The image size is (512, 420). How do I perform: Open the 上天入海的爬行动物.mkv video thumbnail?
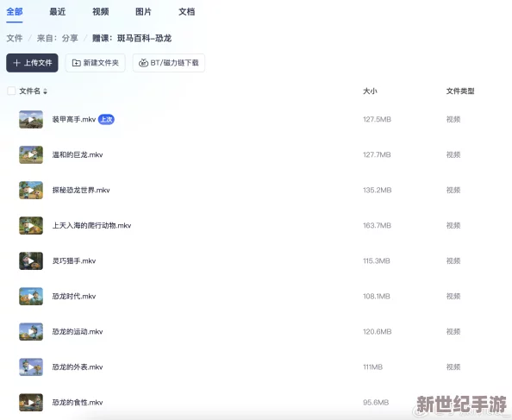(x=31, y=226)
